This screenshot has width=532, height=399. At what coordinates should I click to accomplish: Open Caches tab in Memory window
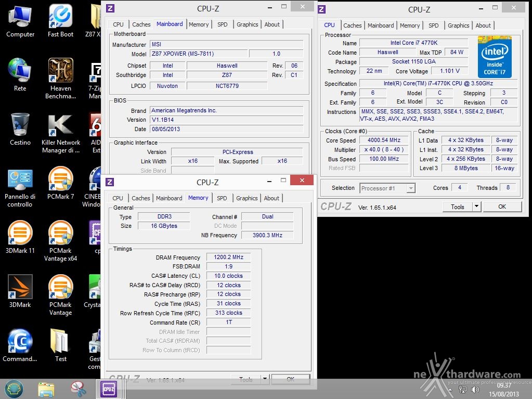coord(140,198)
